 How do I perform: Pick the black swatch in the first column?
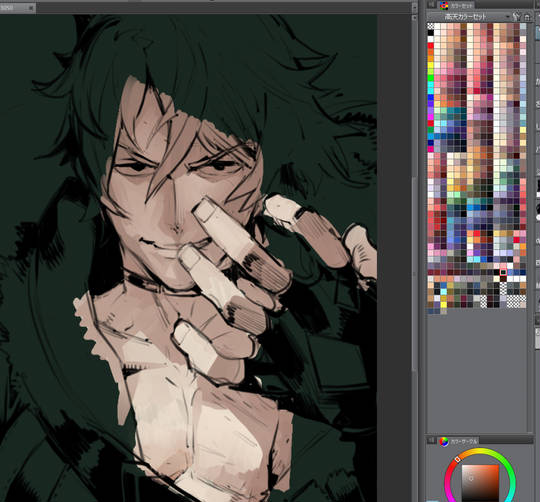pos(430,32)
